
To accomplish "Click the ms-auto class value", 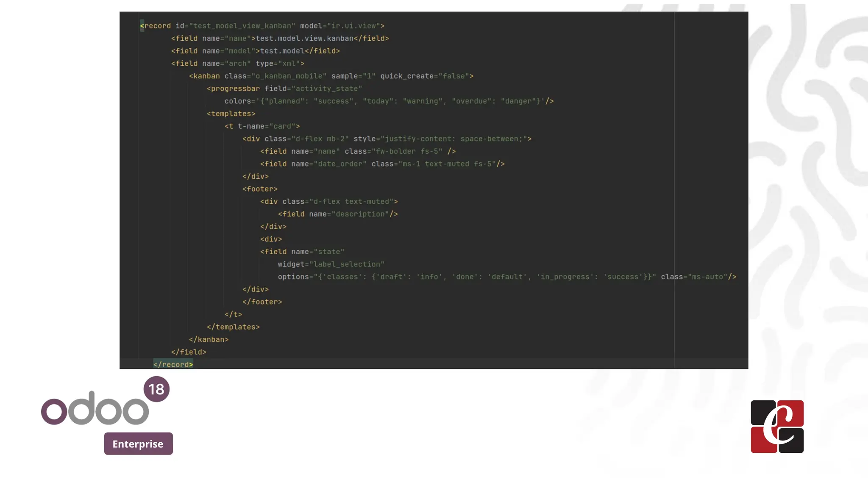I will pyautogui.click(x=707, y=277).
